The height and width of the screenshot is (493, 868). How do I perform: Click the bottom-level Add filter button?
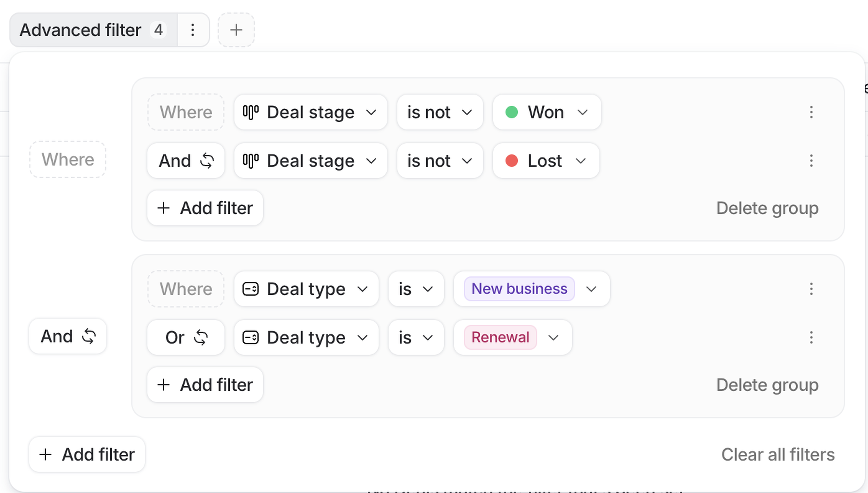click(x=87, y=454)
